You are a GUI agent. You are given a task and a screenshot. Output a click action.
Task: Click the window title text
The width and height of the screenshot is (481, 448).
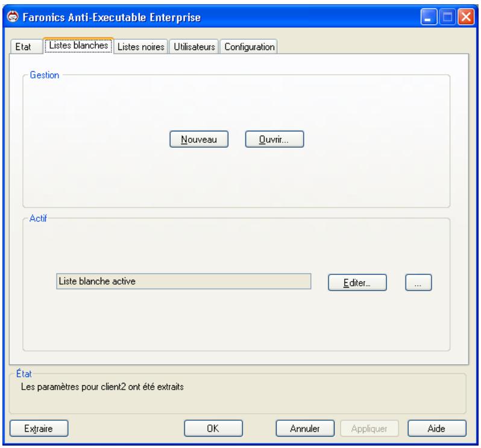pos(112,17)
